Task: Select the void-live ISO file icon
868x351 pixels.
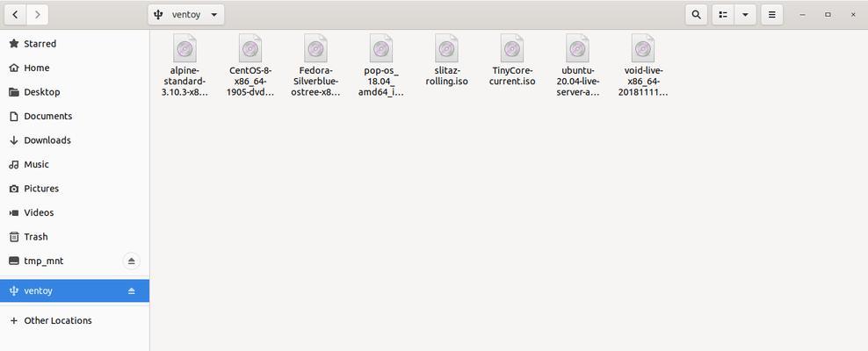Action: 643,48
